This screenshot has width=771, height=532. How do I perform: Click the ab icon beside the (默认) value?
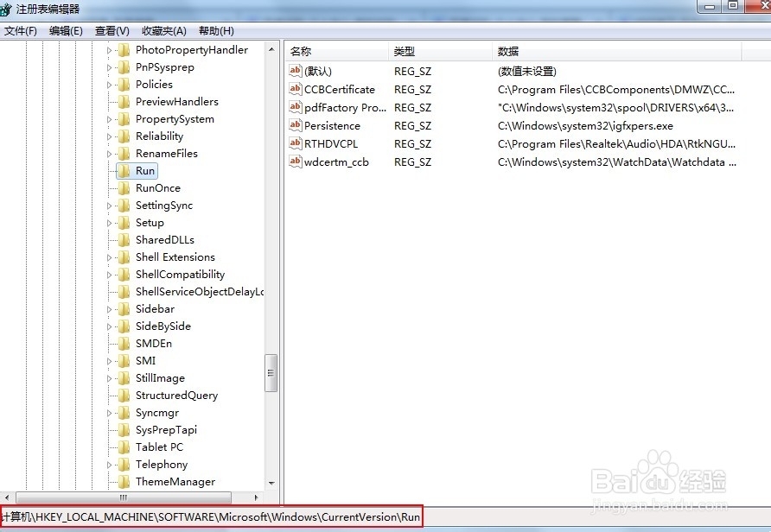(x=295, y=71)
